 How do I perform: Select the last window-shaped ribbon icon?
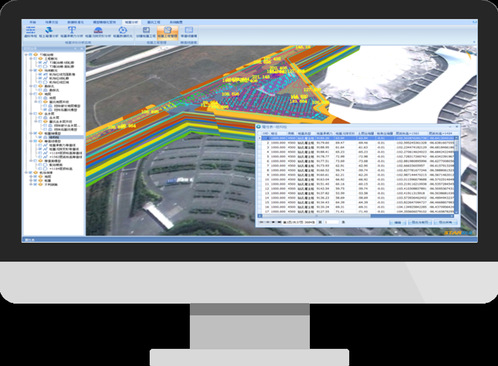[189, 30]
